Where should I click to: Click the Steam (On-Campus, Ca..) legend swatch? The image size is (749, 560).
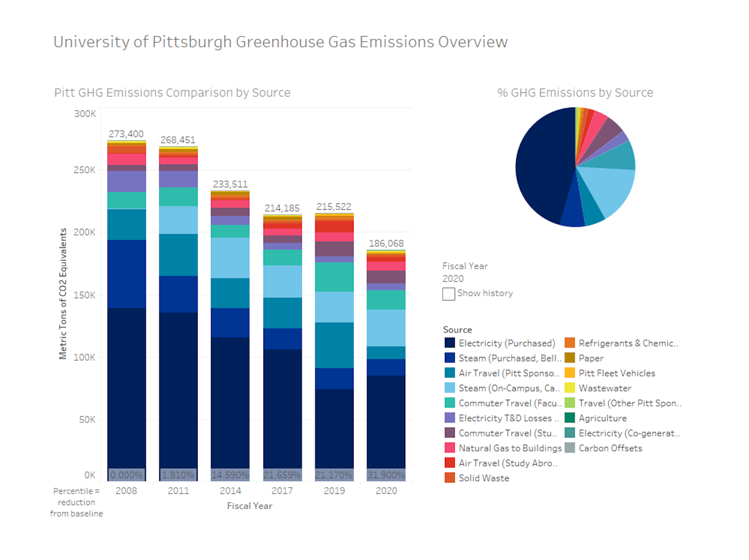click(x=450, y=388)
